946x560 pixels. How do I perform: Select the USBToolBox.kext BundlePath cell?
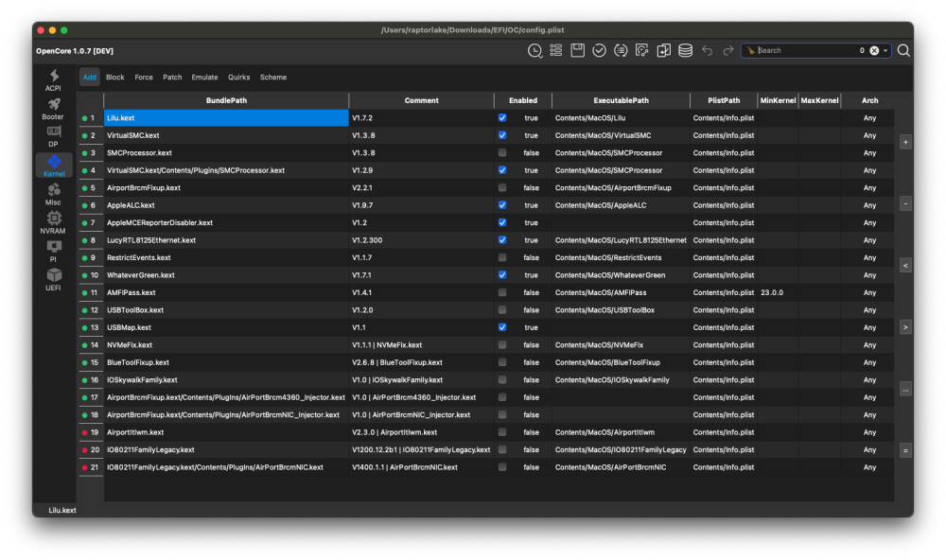click(226, 310)
